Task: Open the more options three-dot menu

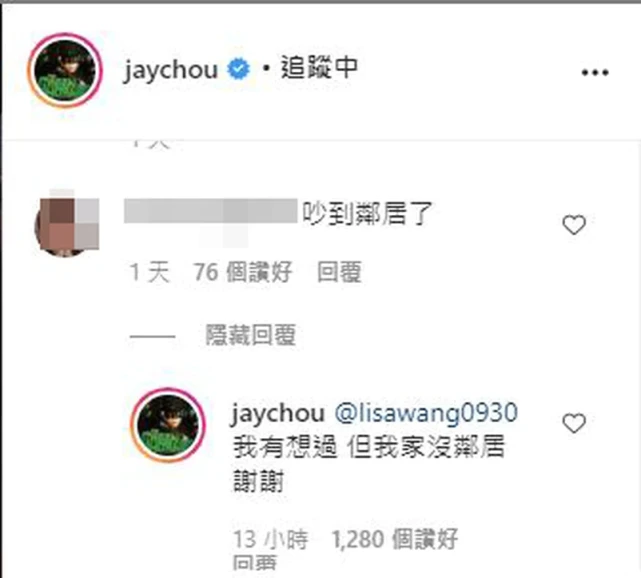Action: pos(595,73)
